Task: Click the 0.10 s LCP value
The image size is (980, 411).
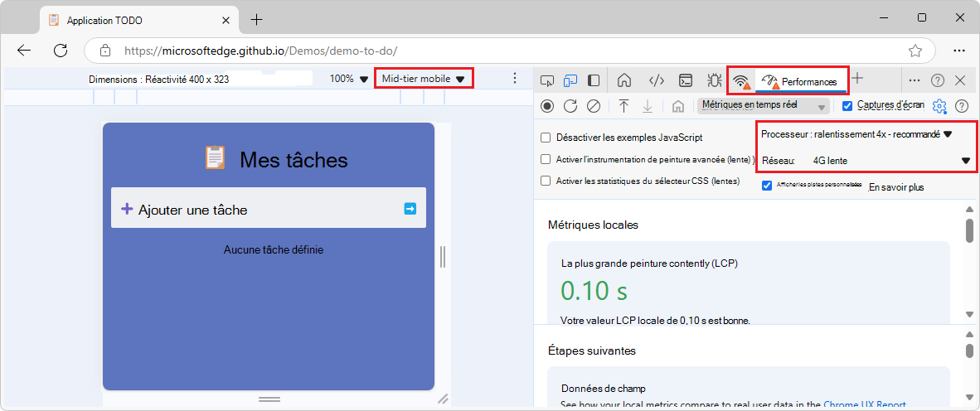Action: tap(594, 291)
